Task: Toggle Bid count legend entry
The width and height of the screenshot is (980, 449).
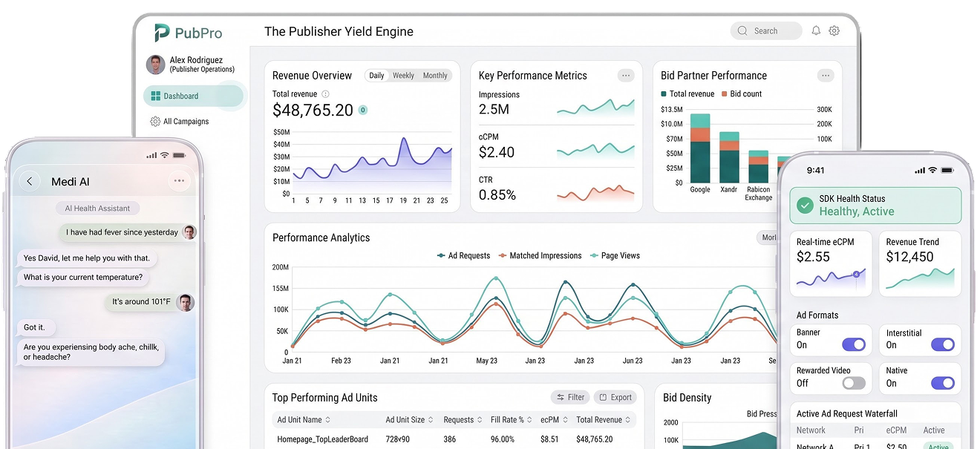Action: (741, 94)
